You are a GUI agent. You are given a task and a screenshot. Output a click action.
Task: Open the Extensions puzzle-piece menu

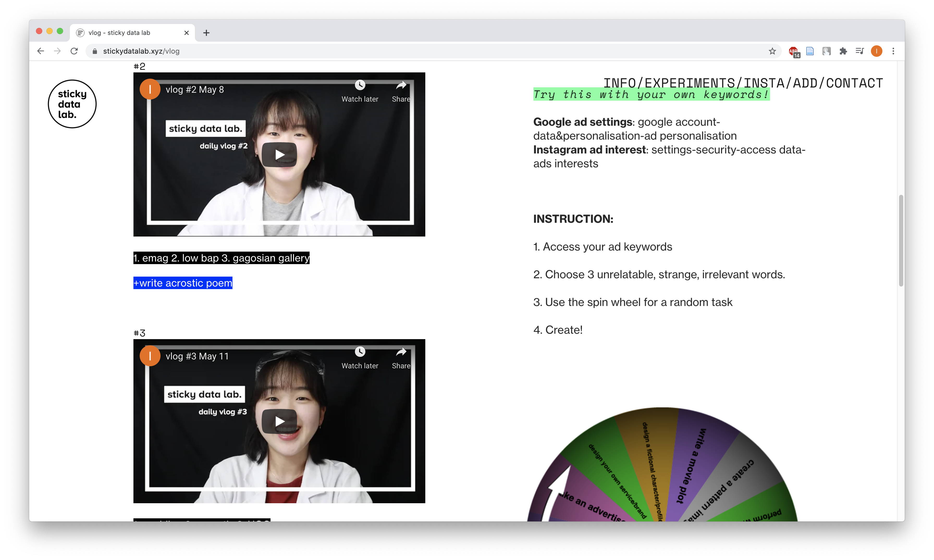[843, 51]
